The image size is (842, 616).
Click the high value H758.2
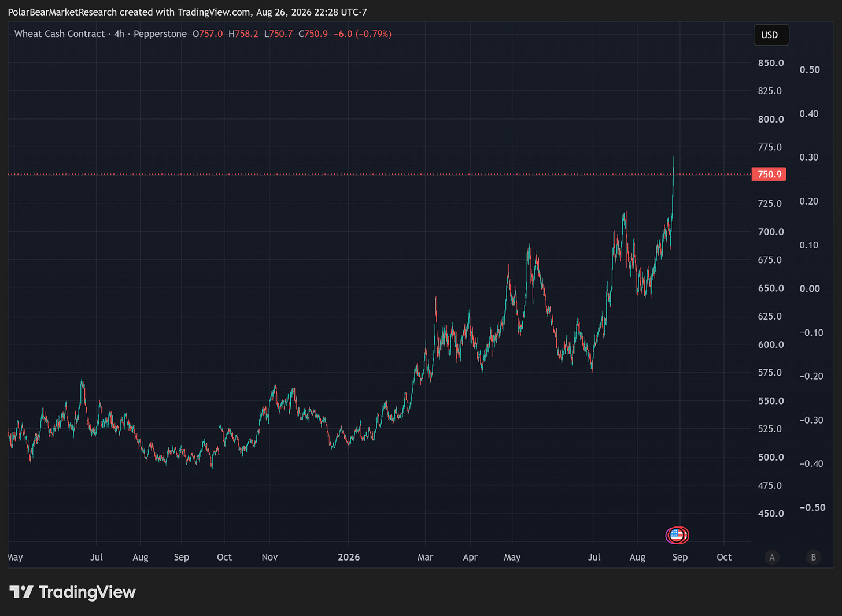[x=243, y=34]
